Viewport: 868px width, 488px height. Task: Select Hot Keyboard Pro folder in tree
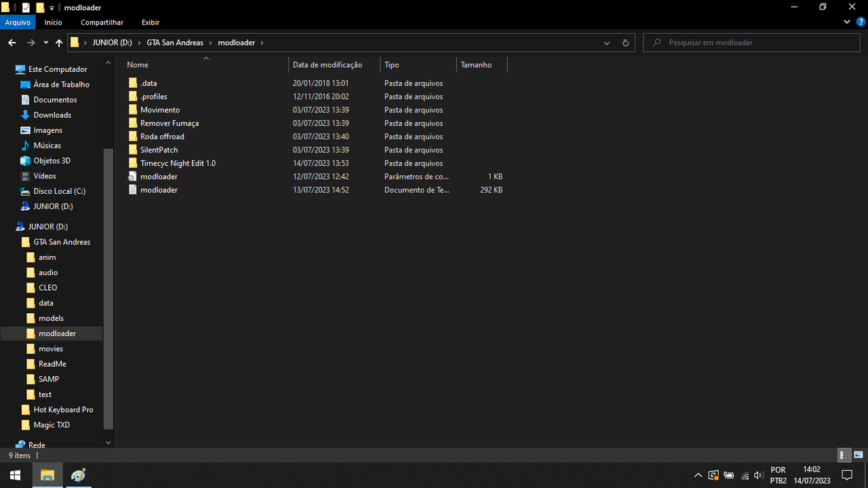[63, 409]
